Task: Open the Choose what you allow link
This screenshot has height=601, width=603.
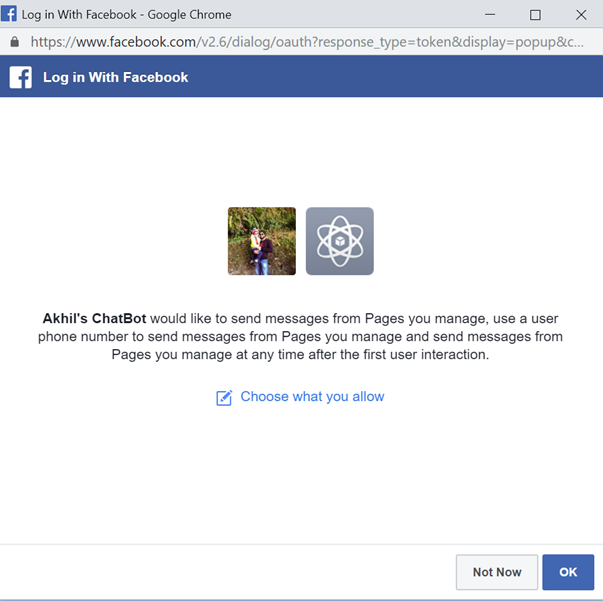Action: pos(312,397)
